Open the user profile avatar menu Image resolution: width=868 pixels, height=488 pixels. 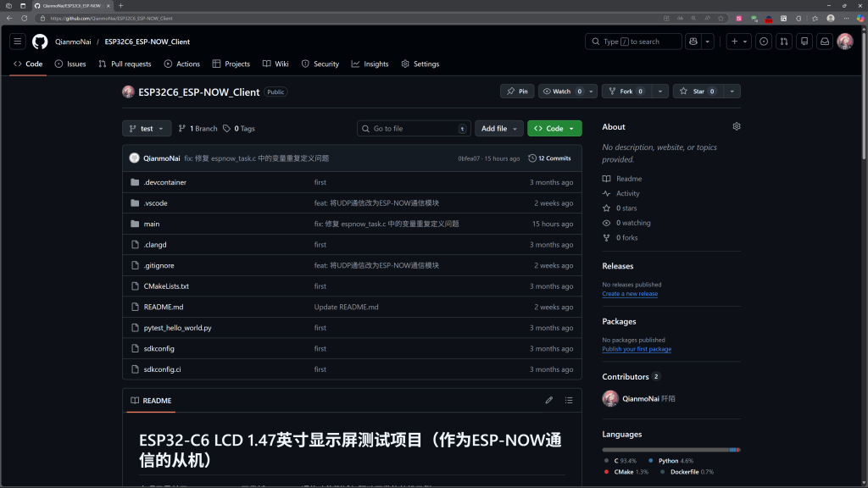[x=845, y=42]
